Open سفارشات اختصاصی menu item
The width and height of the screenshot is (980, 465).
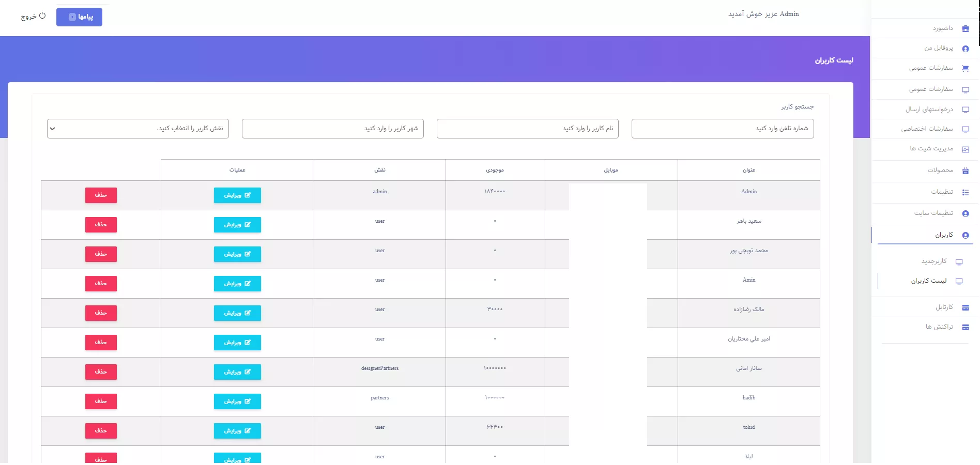[x=927, y=129]
